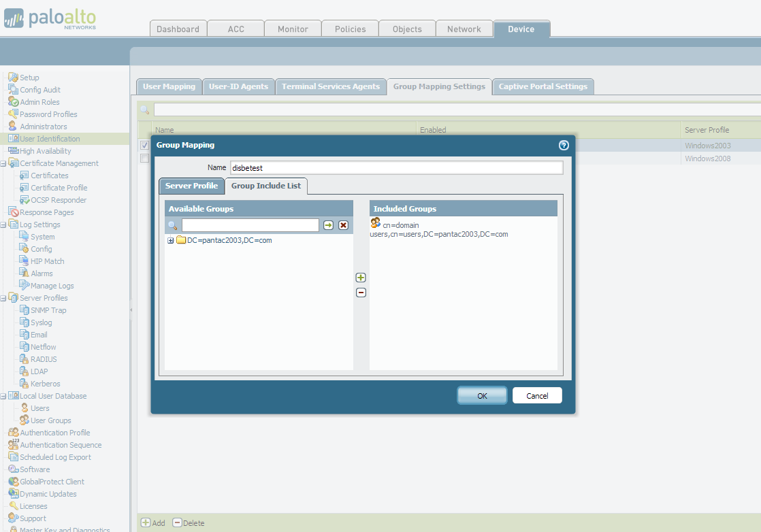The height and width of the screenshot is (532, 761).
Task: Click Delete at the bottom bar
Action: click(189, 522)
